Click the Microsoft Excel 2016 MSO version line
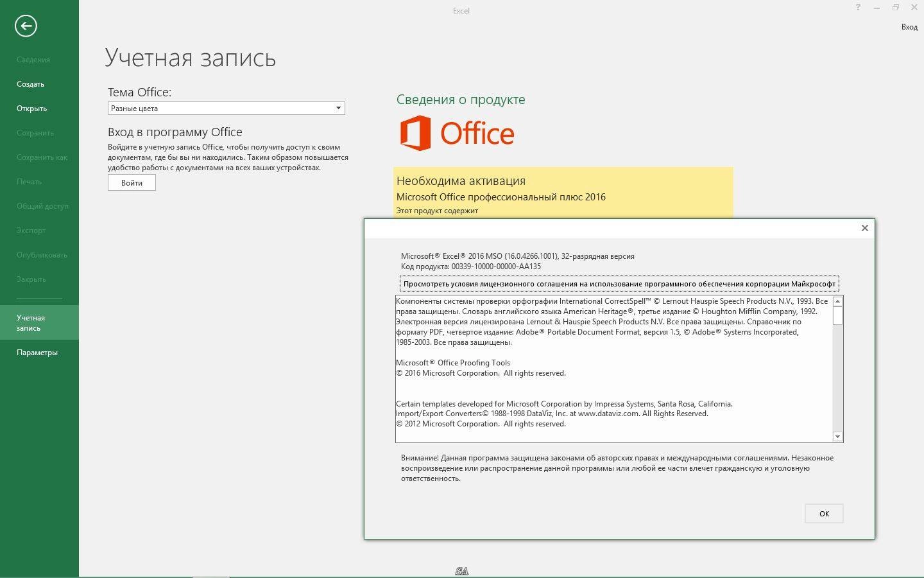 tap(518, 256)
